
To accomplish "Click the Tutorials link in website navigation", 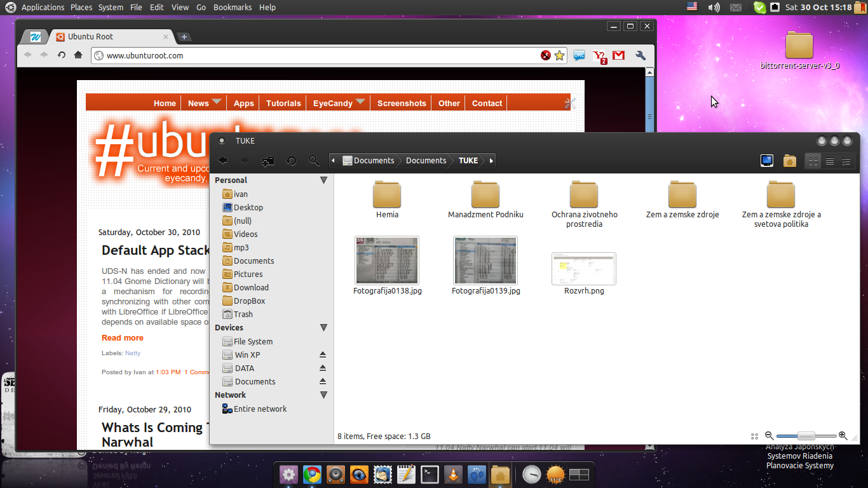I will coord(283,103).
